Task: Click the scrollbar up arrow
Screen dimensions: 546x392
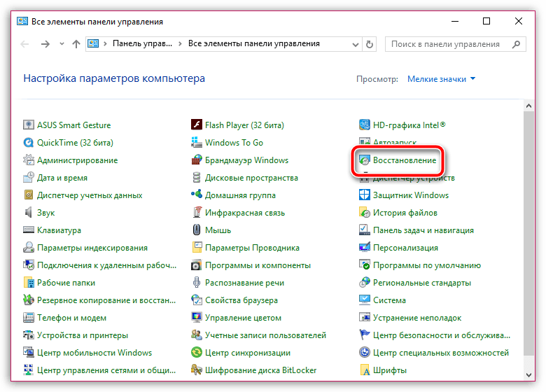Action: click(x=528, y=106)
